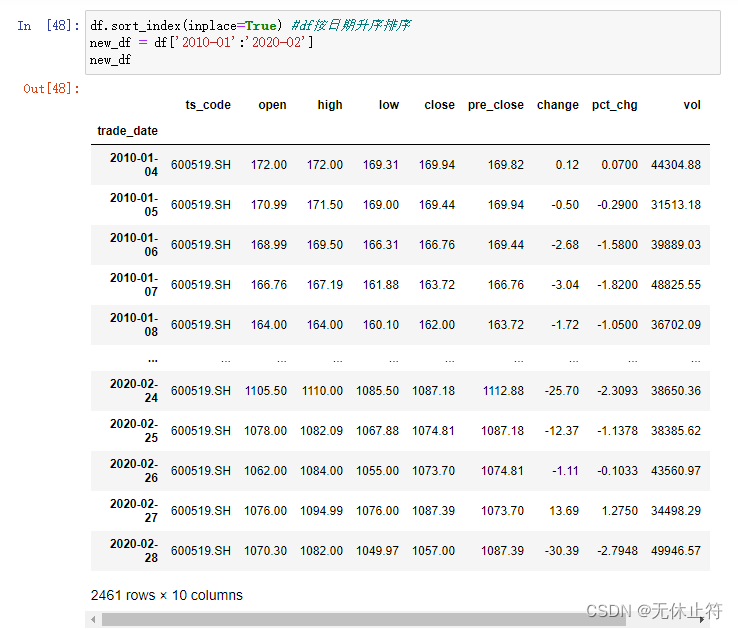The image size is (738, 629).
Task: Click the '2020-02' string in the code
Action: pyautogui.click(x=275, y=42)
